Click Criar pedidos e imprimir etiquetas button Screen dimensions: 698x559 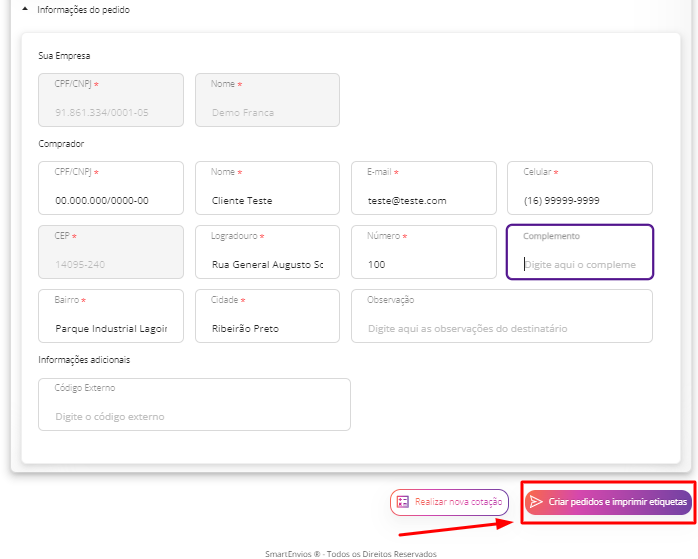point(609,502)
